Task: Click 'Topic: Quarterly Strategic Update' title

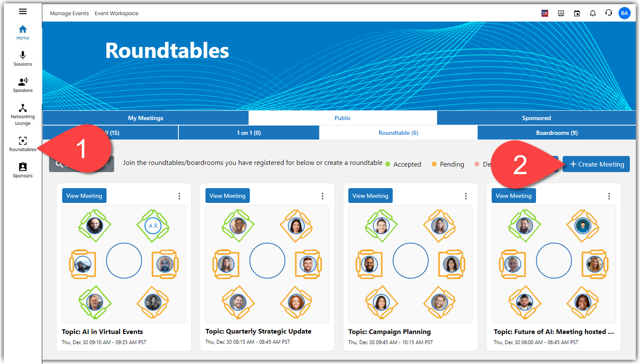Action: click(x=258, y=331)
